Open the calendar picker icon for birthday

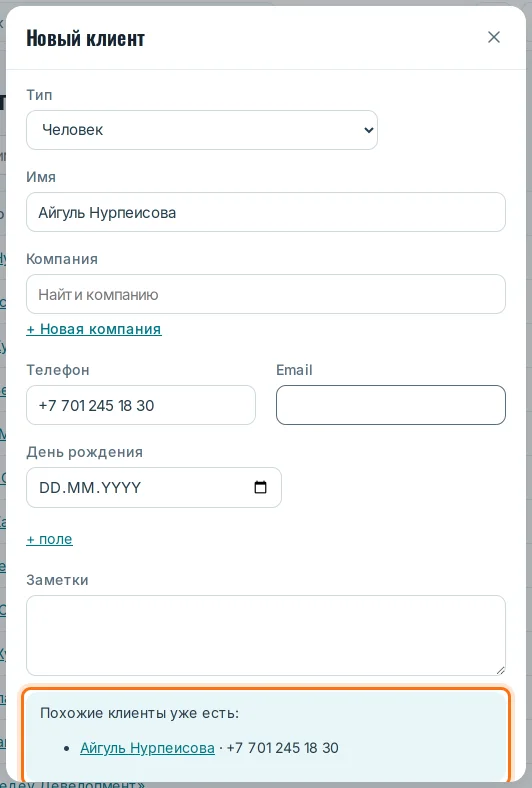260,487
